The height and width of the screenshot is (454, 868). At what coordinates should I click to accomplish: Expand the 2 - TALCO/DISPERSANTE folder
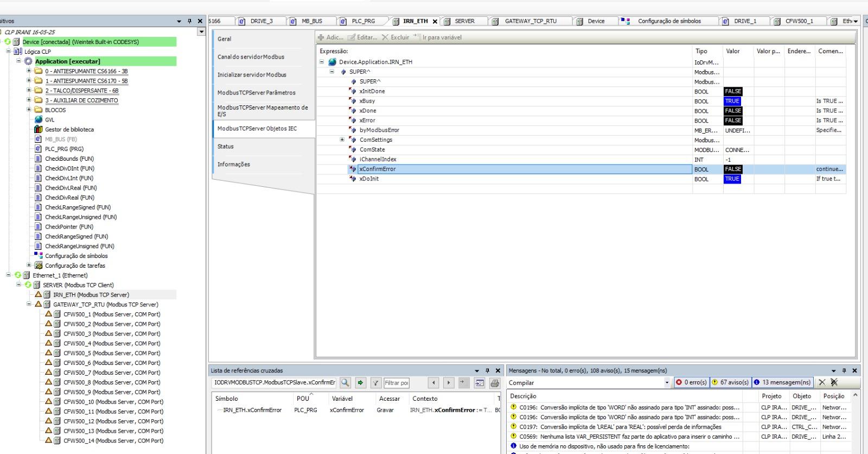[x=29, y=91]
